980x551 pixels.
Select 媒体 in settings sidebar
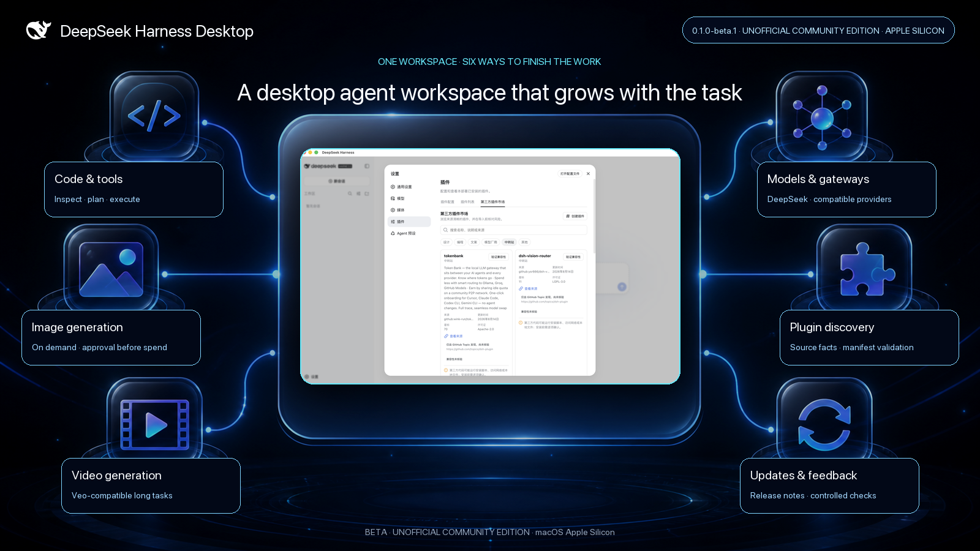point(409,210)
